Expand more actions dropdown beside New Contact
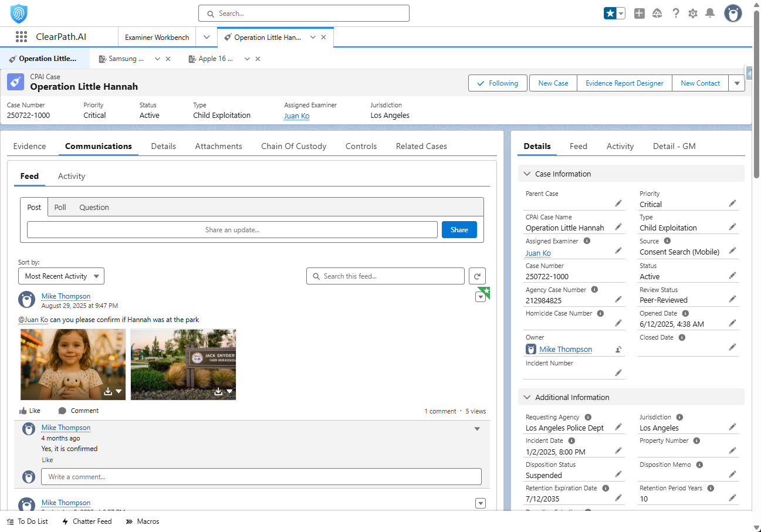This screenshot has height=532, width=761. 737,83
